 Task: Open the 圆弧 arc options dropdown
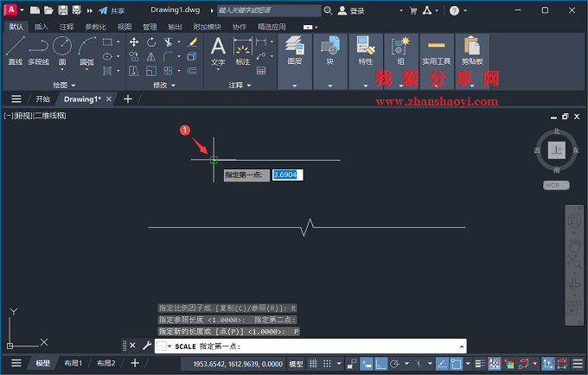coord(87,70)
